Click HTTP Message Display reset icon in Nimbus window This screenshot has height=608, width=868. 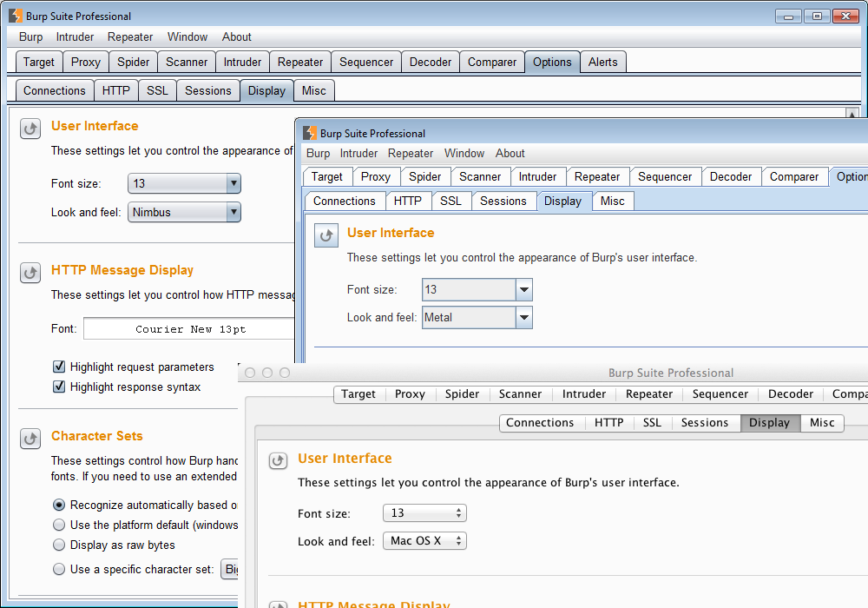pyautogui.click(x=30, y=273)
